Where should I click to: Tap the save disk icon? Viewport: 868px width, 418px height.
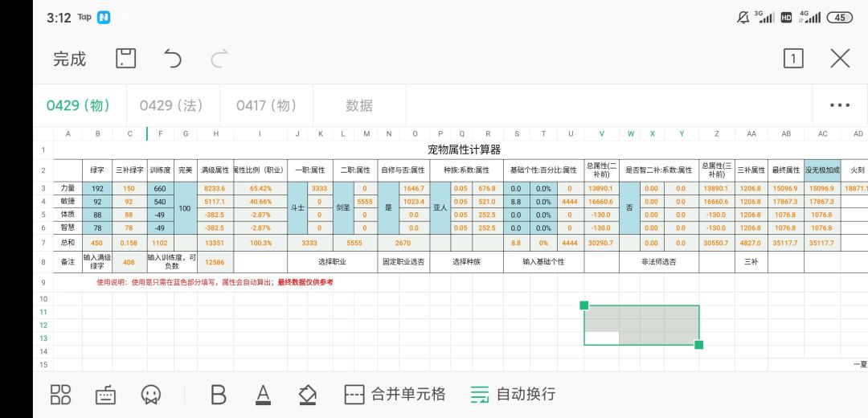point(125,58)
